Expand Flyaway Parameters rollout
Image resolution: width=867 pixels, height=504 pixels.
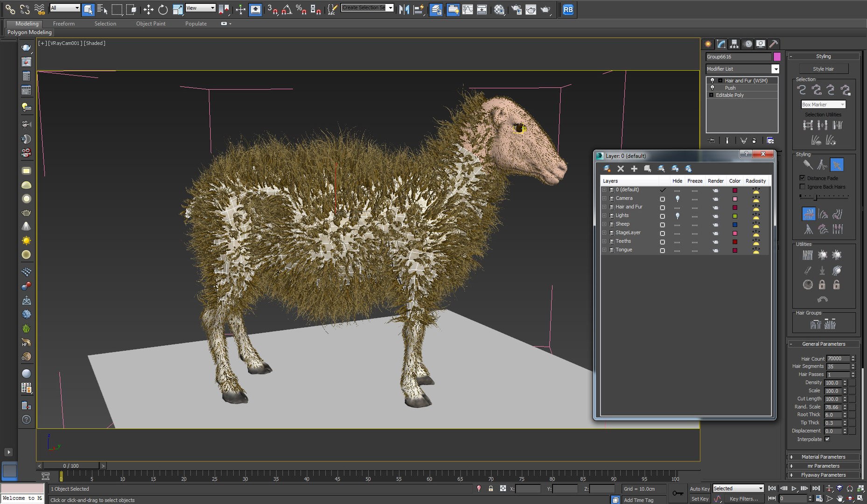824,475
